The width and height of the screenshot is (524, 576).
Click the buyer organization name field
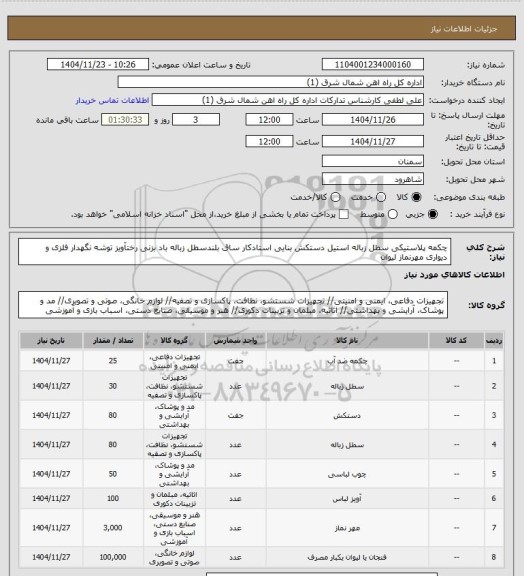pos(270,82)
